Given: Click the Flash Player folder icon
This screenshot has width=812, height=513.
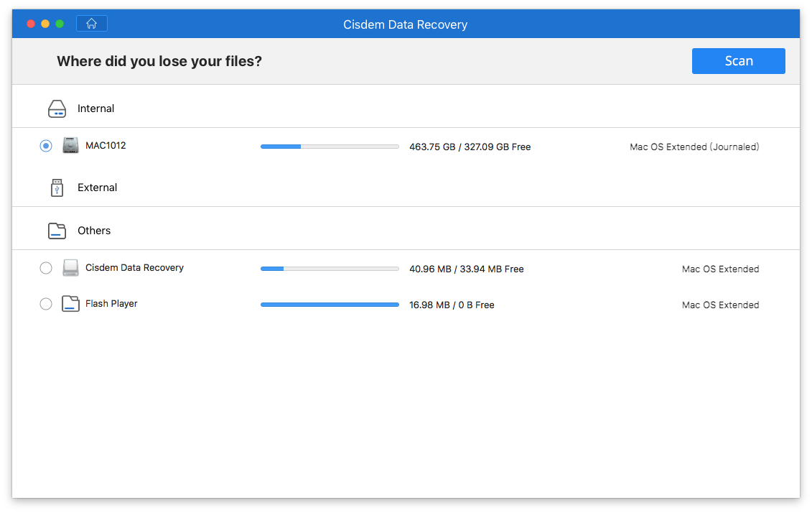Looking at the screenshot, I should click(x=70, y=304).
